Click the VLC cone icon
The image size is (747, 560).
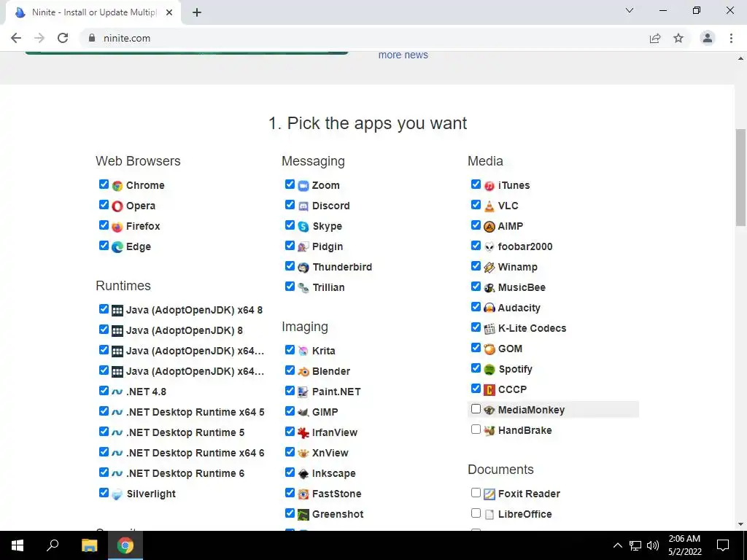(x=489, y=206)
